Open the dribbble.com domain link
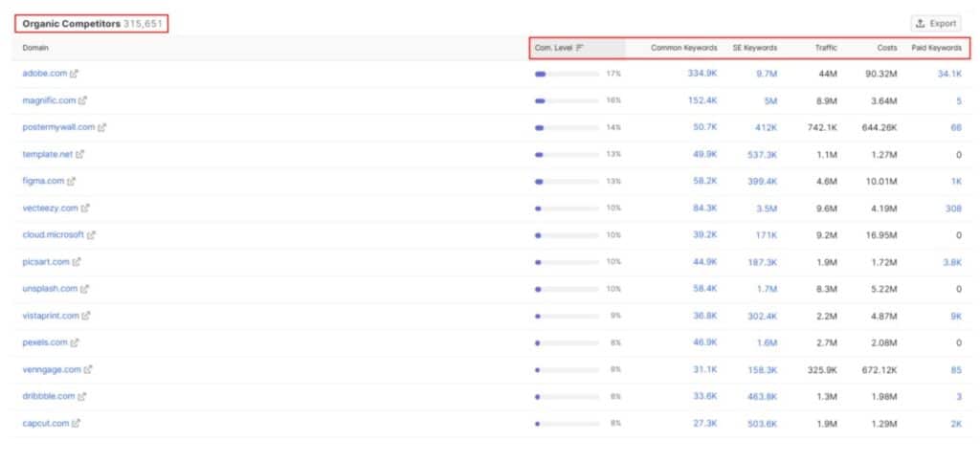The height and width of the screenshot is (462, 980). [49, 396]
